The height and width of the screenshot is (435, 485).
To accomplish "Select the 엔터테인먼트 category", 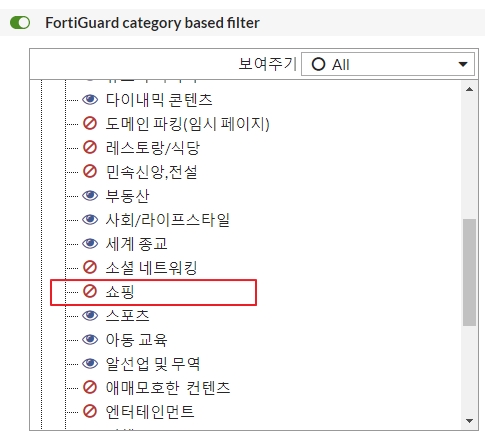I will coord(150,412).
